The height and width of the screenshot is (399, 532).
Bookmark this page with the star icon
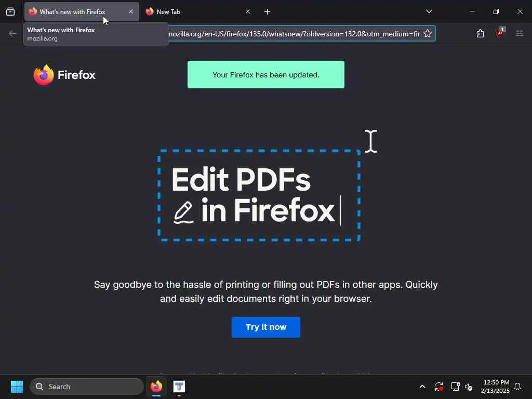pyautogui.click(x=428, y=33)
